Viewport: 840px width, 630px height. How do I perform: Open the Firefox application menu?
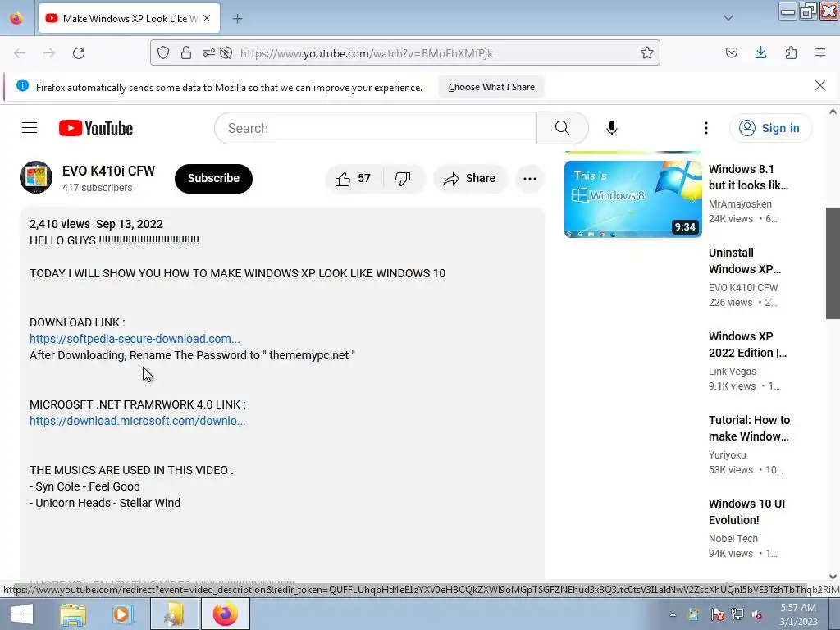tap(820, 52)
